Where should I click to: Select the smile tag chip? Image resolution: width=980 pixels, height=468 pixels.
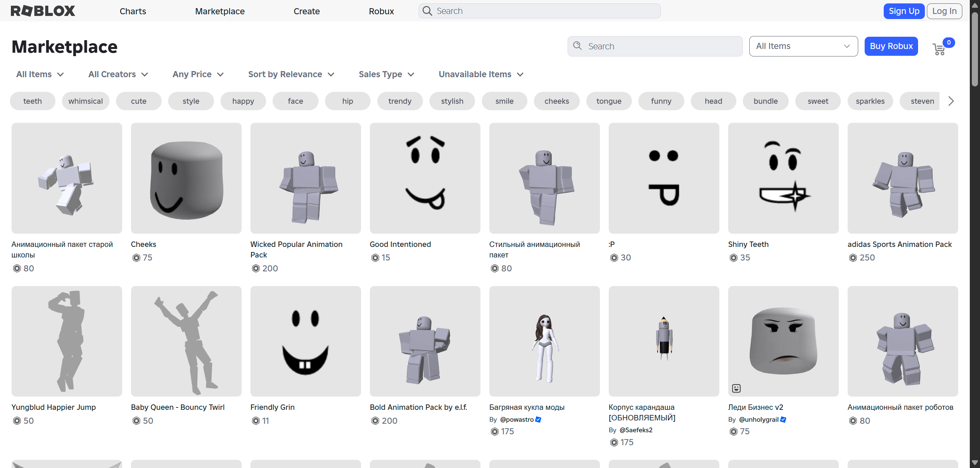pyautogui.click(x=504, y=101)
